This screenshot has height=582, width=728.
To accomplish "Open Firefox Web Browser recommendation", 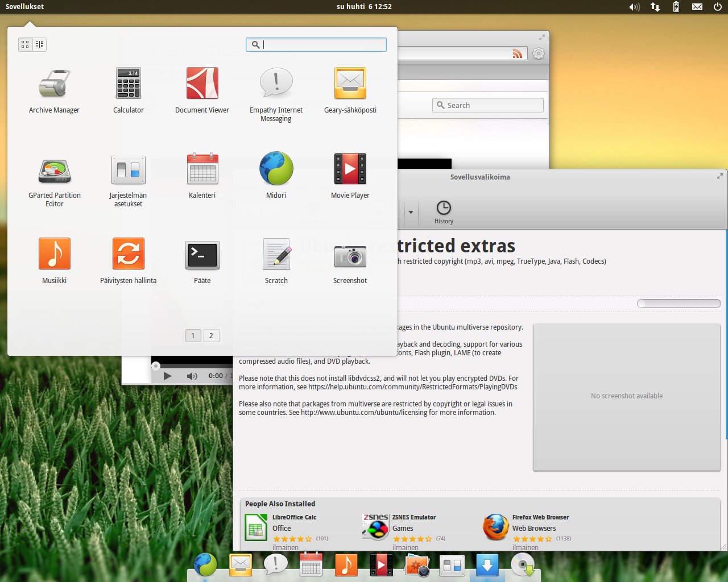I will coord(526,533).
